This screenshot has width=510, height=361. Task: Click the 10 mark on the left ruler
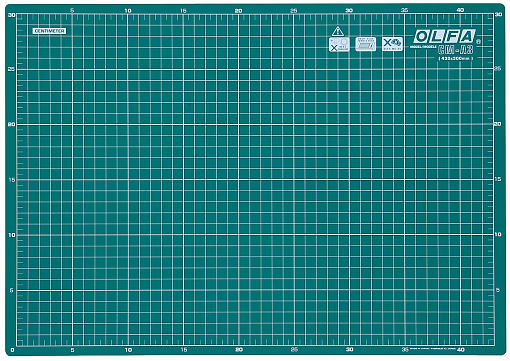[x=11, y=235]
